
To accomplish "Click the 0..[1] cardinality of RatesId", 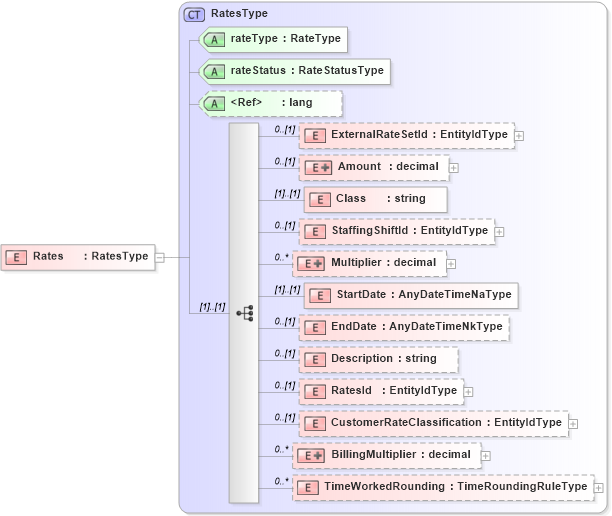I will [x=285, y=385].
